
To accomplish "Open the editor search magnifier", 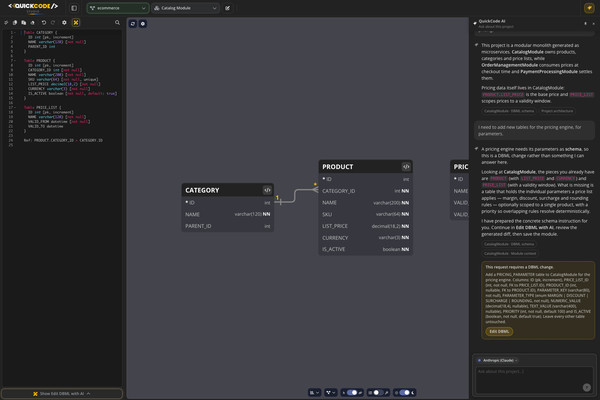I will coord(117,23).
